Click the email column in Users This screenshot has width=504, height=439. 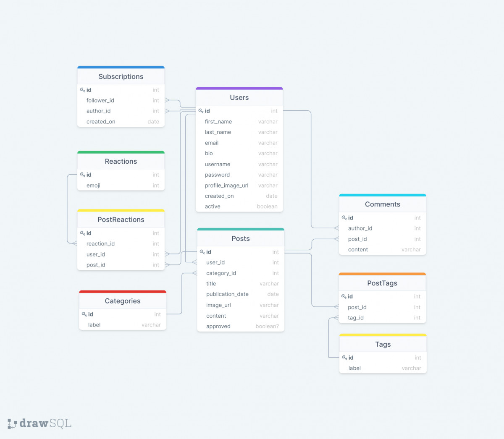[239, 143]
